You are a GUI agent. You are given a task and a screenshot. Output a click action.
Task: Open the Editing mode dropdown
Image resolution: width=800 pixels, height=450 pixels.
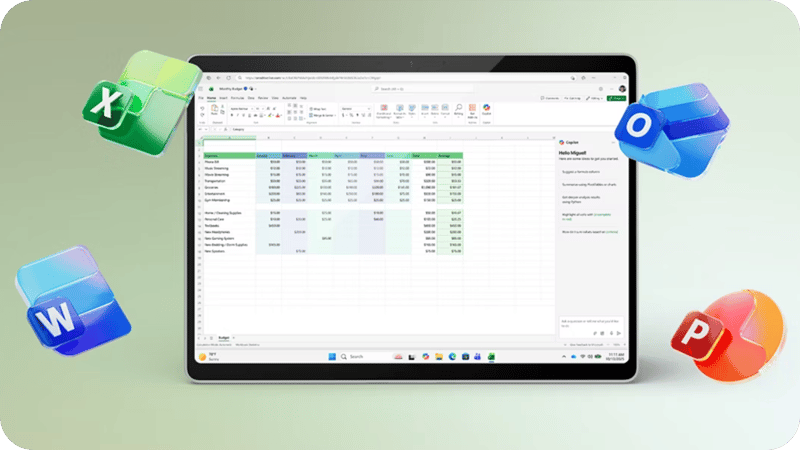(x=594, y=98)
